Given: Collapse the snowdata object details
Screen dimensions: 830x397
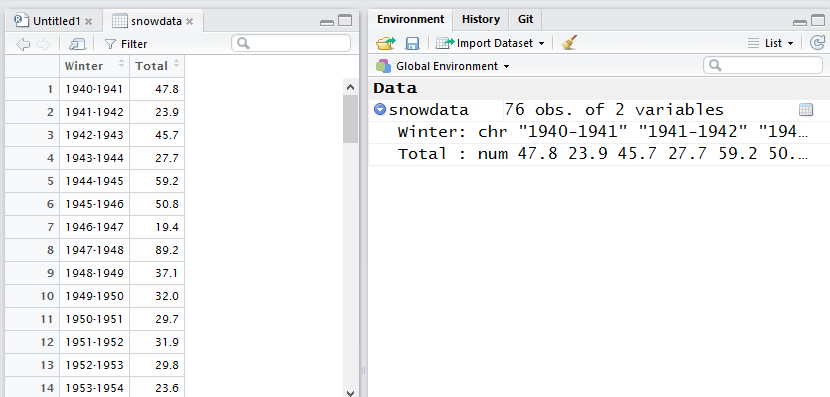Looking at the screenshot, I should [x=380, y=109].
